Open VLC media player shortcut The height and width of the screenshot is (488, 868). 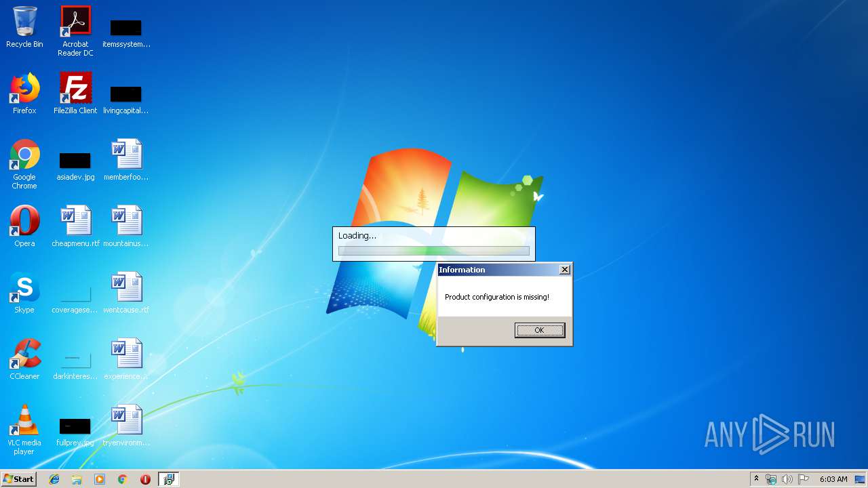24,430
